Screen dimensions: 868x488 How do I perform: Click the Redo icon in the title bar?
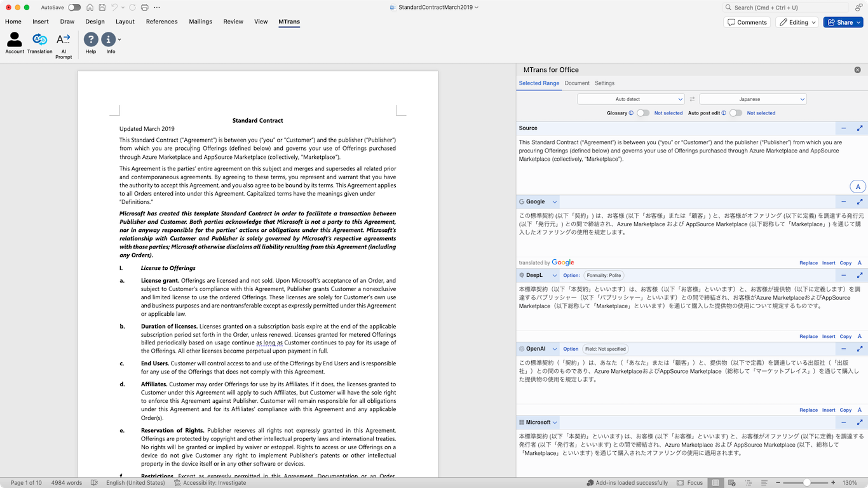click(x=133, y=8)
